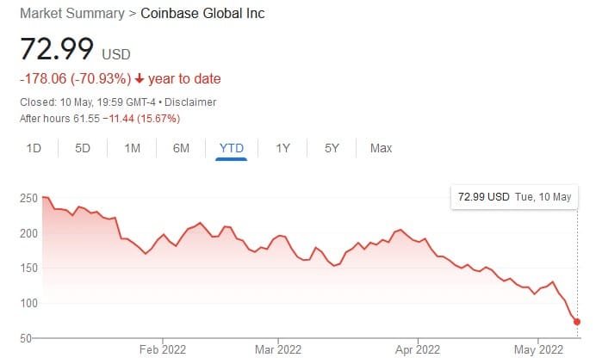
Task: Select the YTD range tab
Action: (232, 148)
